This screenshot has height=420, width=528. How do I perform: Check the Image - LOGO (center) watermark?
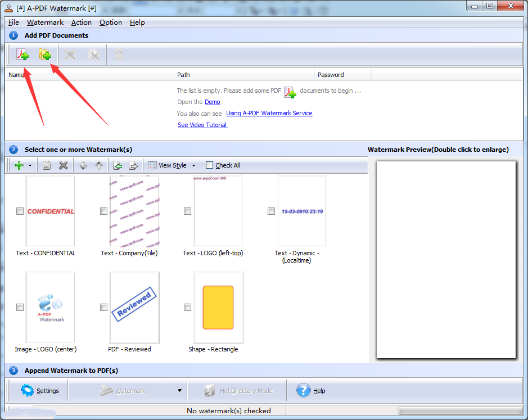(x=20, y=307)
